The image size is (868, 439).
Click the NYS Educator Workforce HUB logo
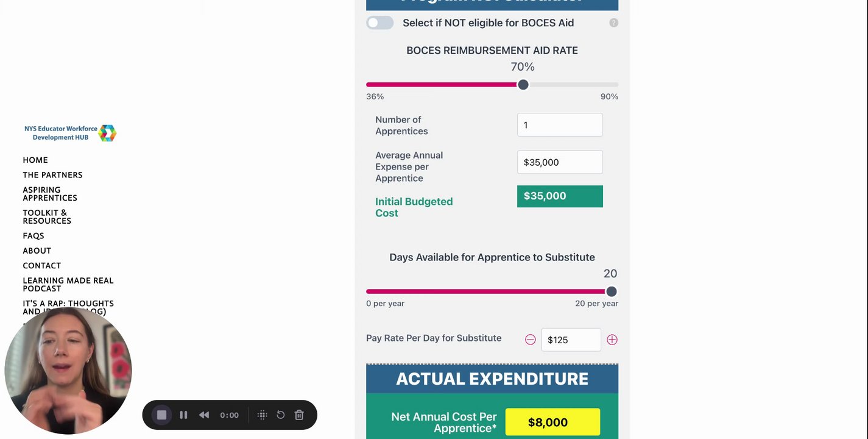pos(71,133)
